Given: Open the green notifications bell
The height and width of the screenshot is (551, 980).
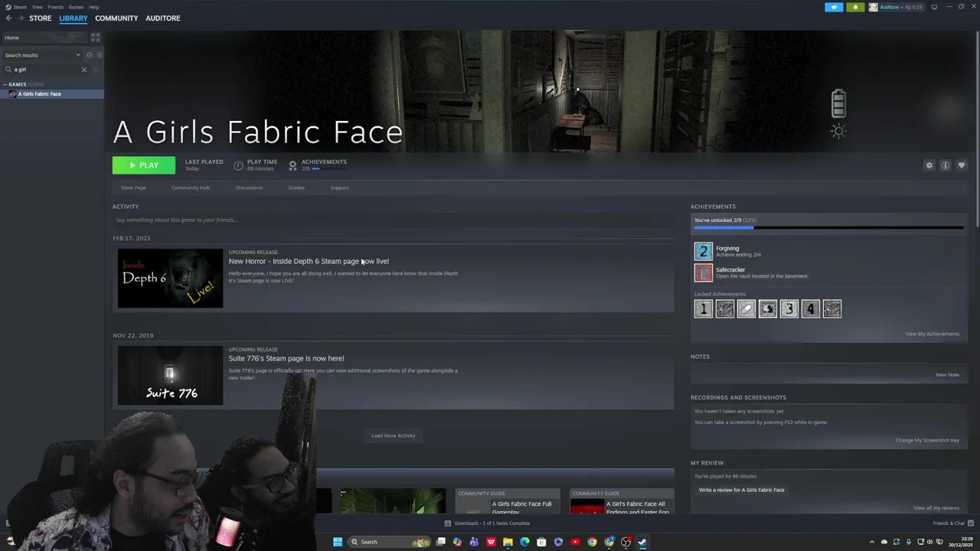Looking at the screenshot, I should click(855, 7).
